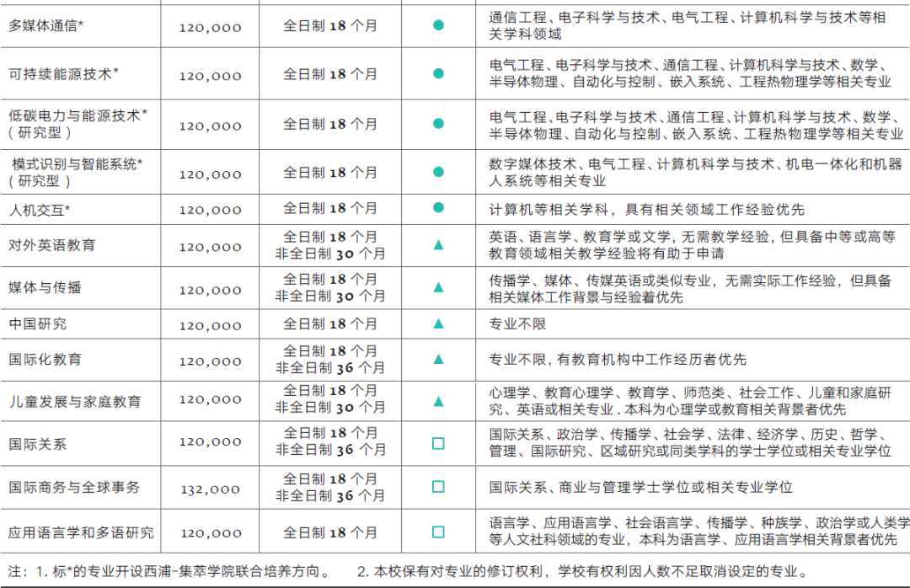Screen dimensions: 910x588
Task: Check the square box beside 国际商务与全球事务
Action: point(439,486)
